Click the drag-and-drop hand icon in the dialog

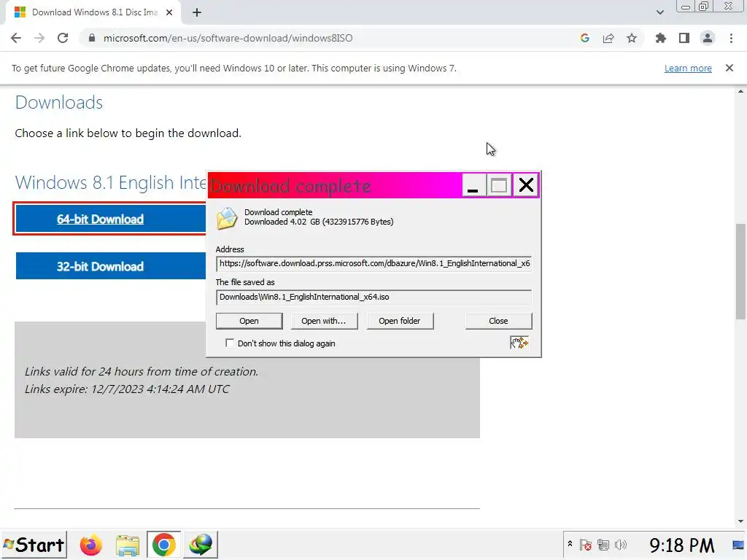pyautogui.click(x=519, y=343)
